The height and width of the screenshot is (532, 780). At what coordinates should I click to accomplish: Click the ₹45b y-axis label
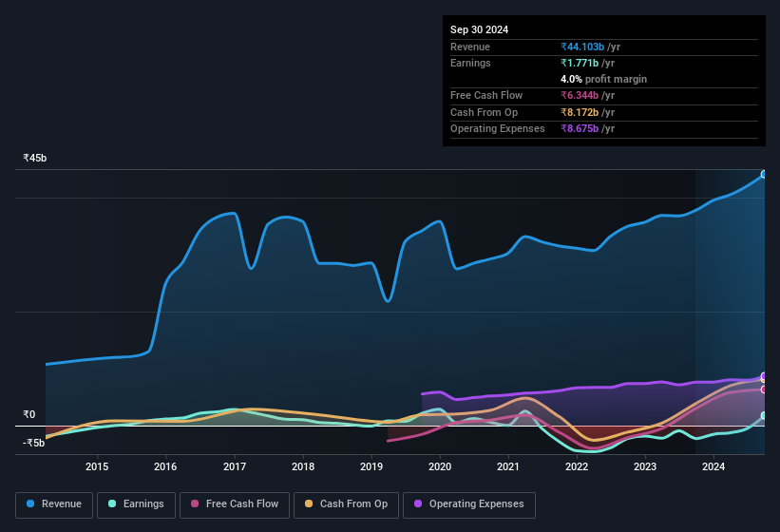pyautogui.click(x=35, y=158)
